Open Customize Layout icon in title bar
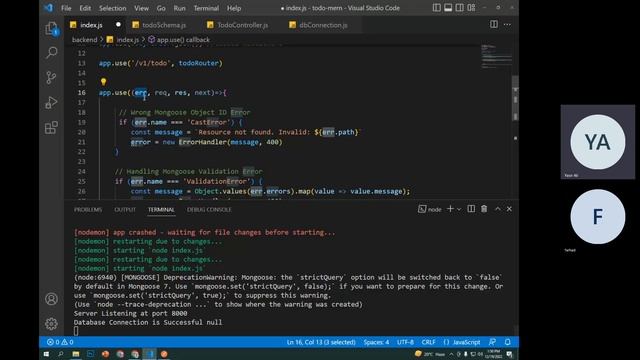This screenshot has height=360, width=640. point(471,8)
